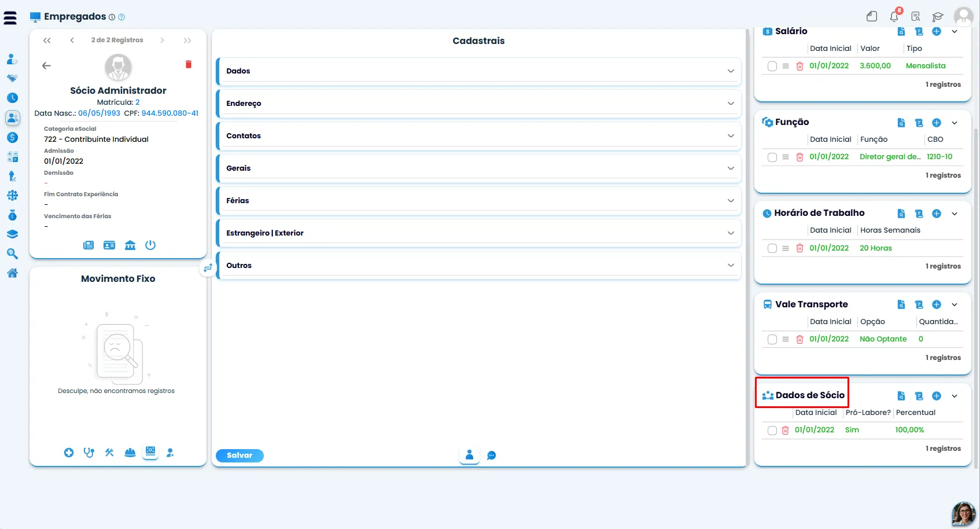Expand the Endereço section
This screenshot has width=980, height=529.
point(478,104)
